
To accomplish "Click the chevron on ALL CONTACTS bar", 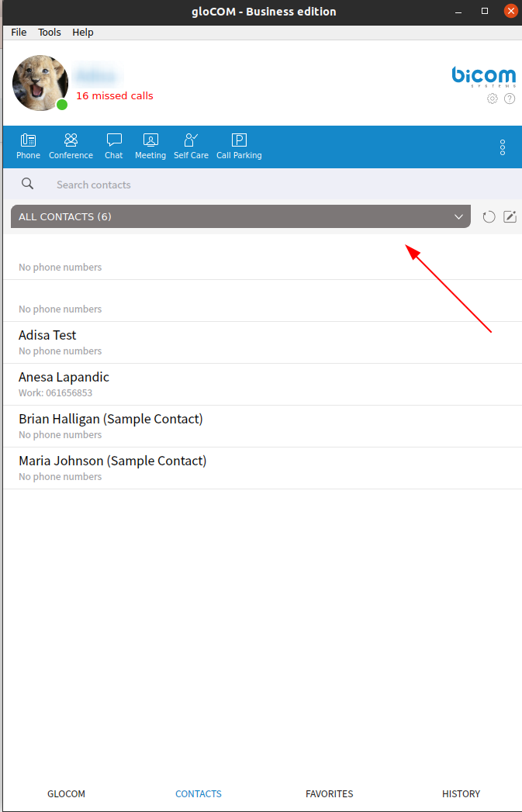I will (458, 217).
